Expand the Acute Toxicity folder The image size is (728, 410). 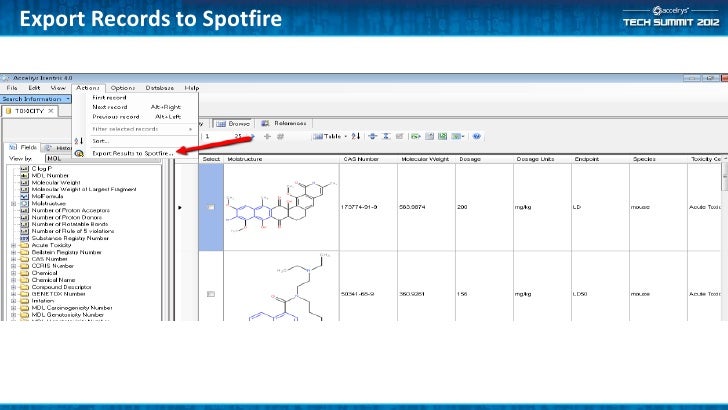(x=13, y=245)
